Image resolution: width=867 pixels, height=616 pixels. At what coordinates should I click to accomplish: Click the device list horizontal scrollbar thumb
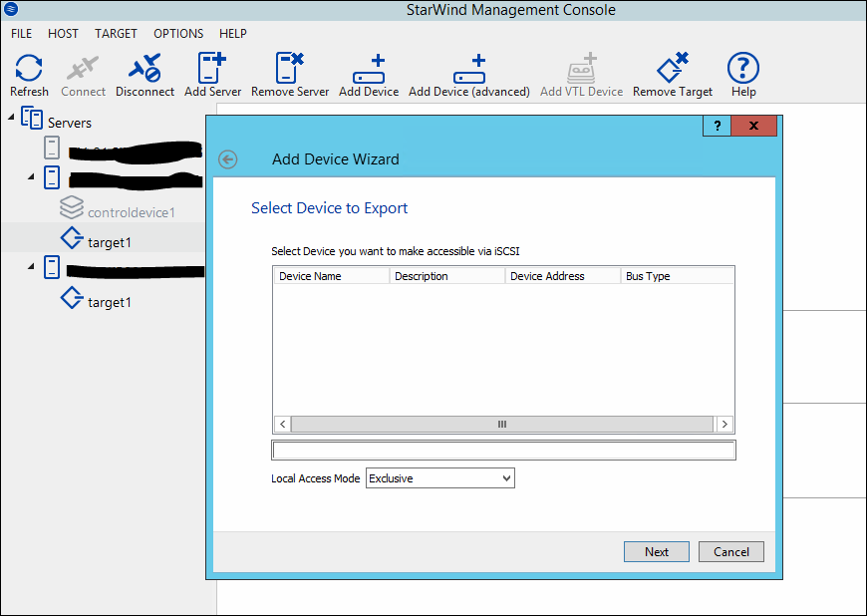[502, 424]
